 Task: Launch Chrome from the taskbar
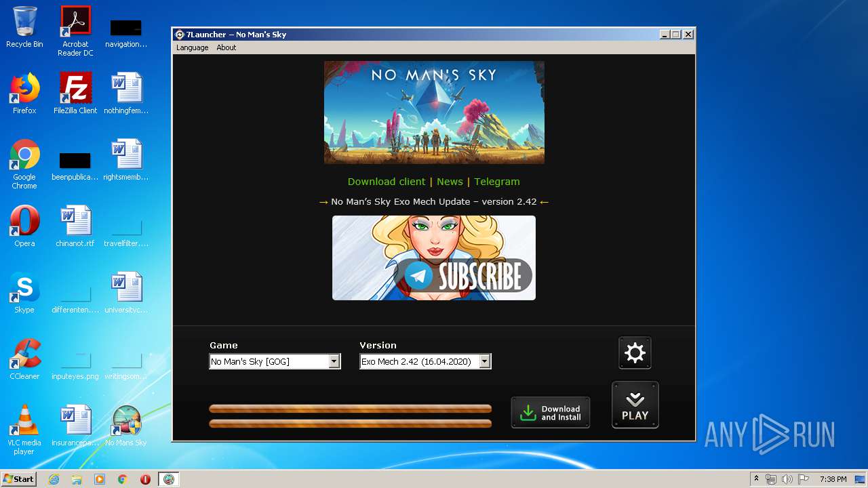click(123, 479)
